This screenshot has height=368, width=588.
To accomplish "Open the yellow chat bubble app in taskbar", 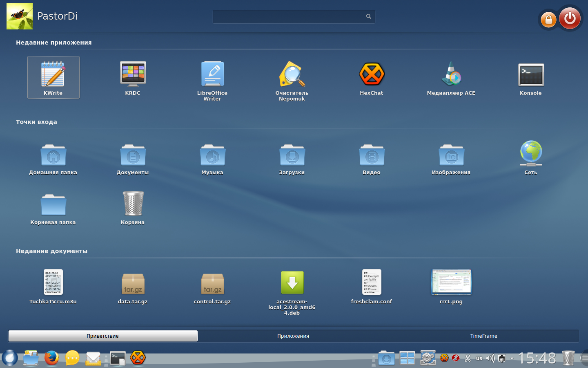I will (72, 358).
